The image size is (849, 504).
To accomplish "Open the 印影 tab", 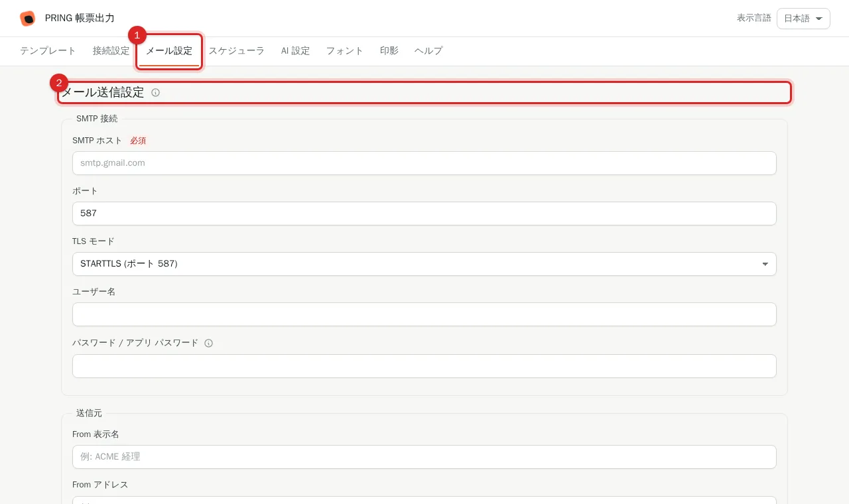I will coord(389,51).
